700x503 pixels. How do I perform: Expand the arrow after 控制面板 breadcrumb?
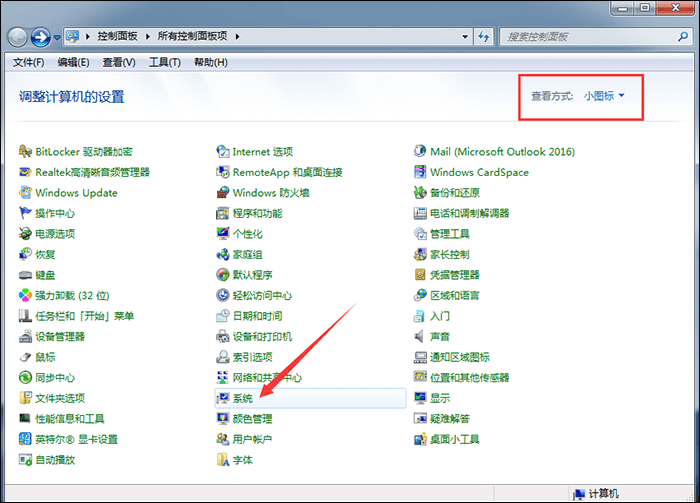pos(147,37)
